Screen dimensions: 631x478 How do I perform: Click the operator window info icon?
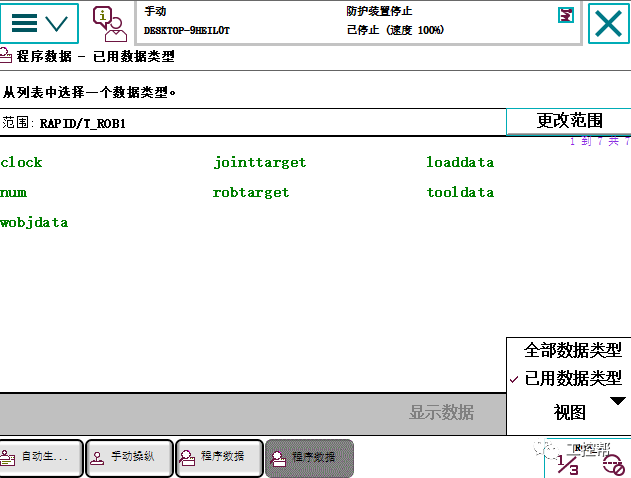(x=108, y=23)
